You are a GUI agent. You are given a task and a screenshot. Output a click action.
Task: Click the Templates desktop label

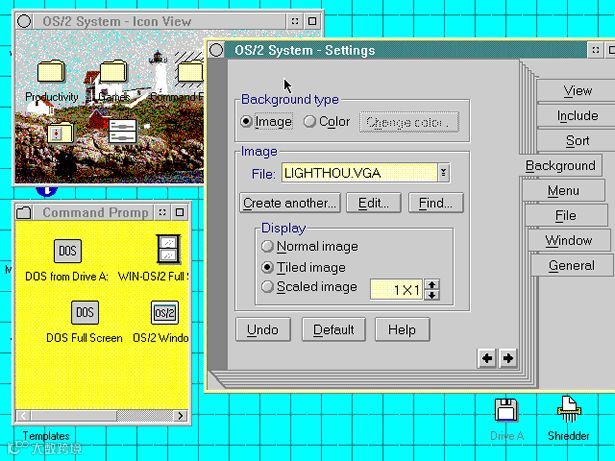(x=46, y=436)
